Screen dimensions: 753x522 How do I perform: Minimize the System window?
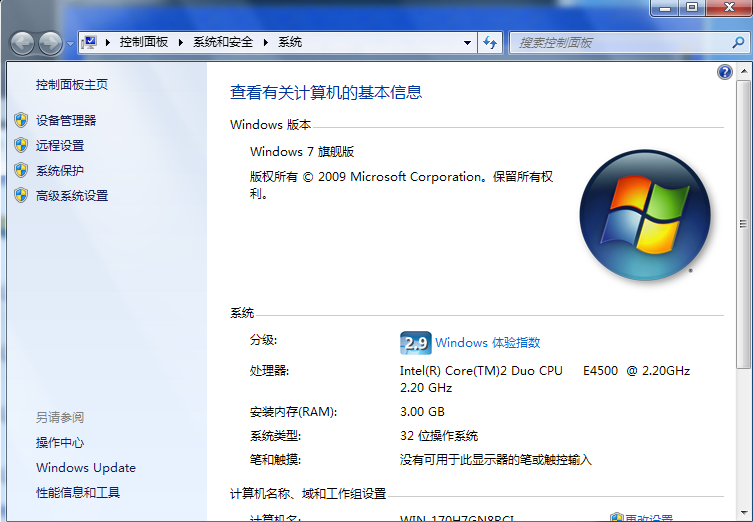665,8
